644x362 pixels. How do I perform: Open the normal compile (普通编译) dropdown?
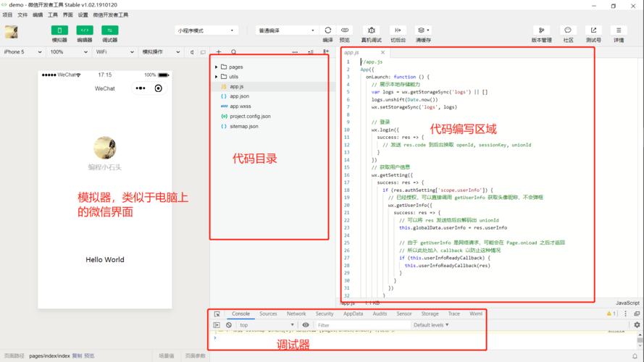pos(287,30)
